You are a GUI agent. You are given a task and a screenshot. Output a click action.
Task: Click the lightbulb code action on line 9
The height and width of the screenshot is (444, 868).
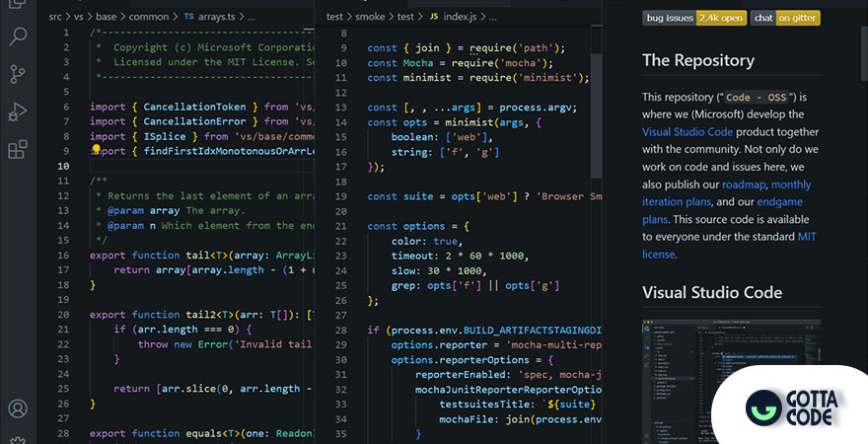(96, 149)
